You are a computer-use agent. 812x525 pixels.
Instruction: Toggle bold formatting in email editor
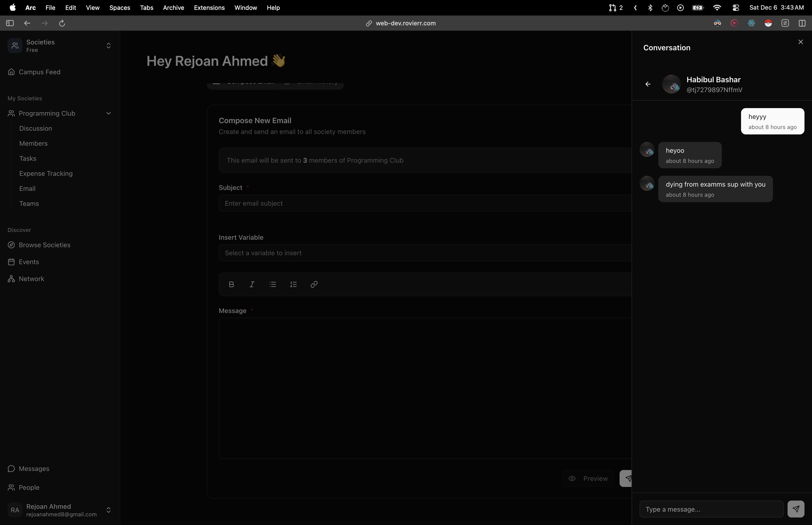(231, 284)
